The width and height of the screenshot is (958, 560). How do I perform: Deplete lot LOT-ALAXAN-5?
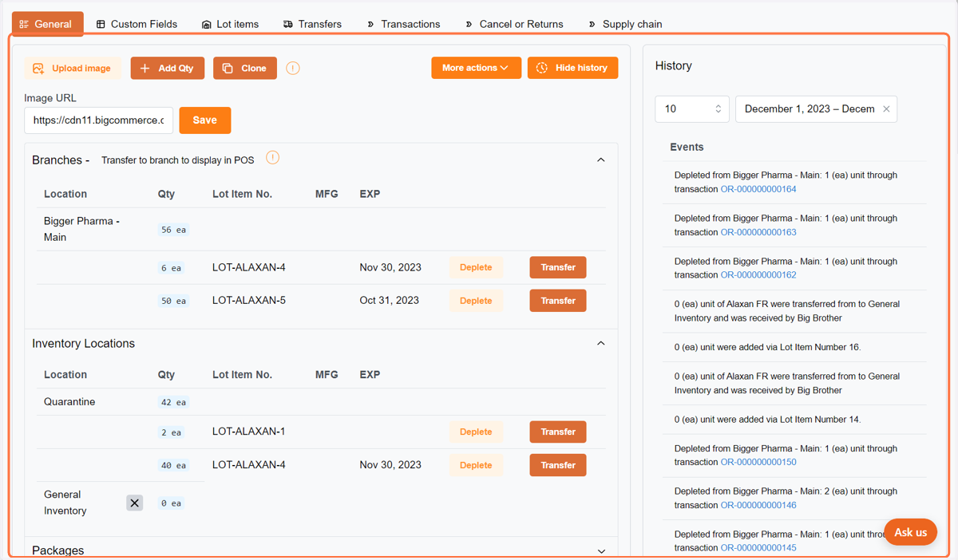(476, 301)
